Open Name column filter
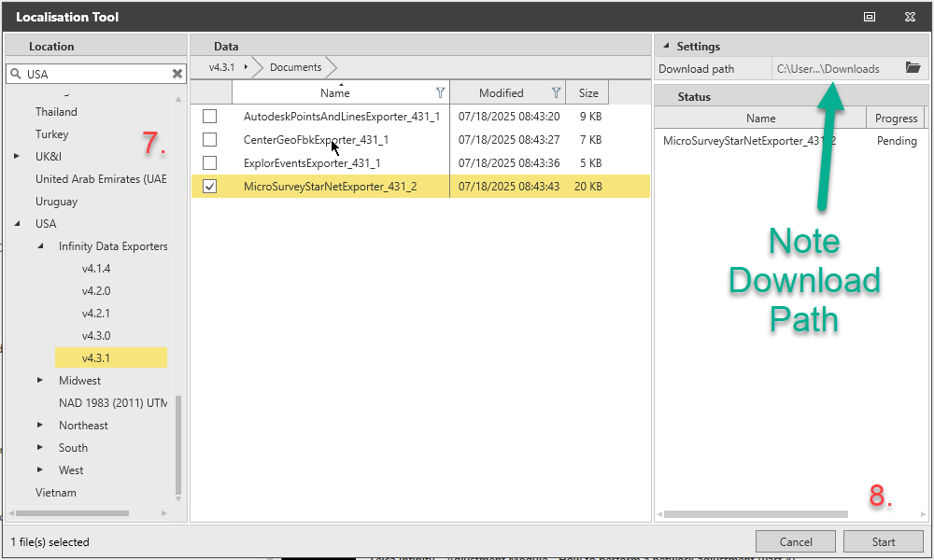 (x=440, y=92)
